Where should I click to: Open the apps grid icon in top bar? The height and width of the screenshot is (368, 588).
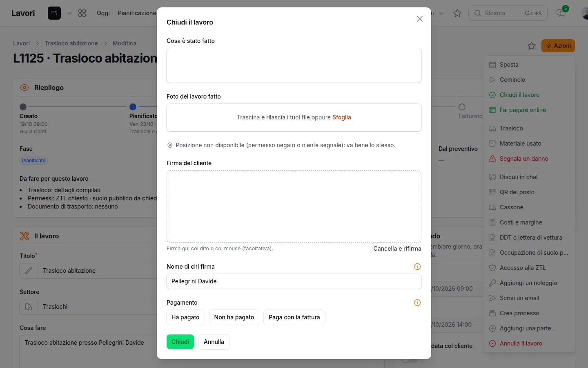coord(82,13)
